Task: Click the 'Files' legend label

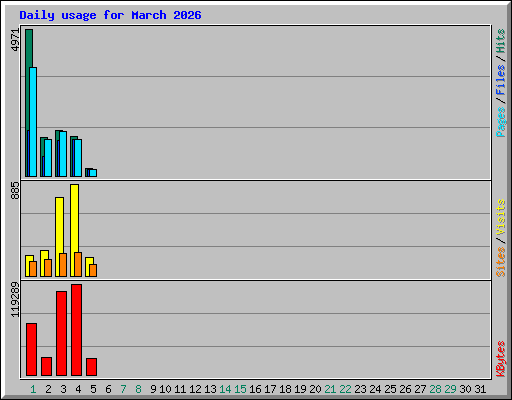Action: [501, 80]
